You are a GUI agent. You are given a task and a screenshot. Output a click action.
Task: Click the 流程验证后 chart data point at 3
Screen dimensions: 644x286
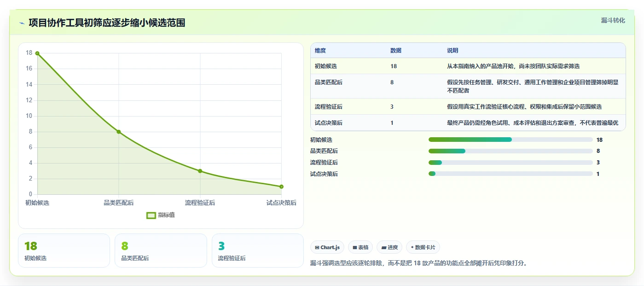(200, 171)
